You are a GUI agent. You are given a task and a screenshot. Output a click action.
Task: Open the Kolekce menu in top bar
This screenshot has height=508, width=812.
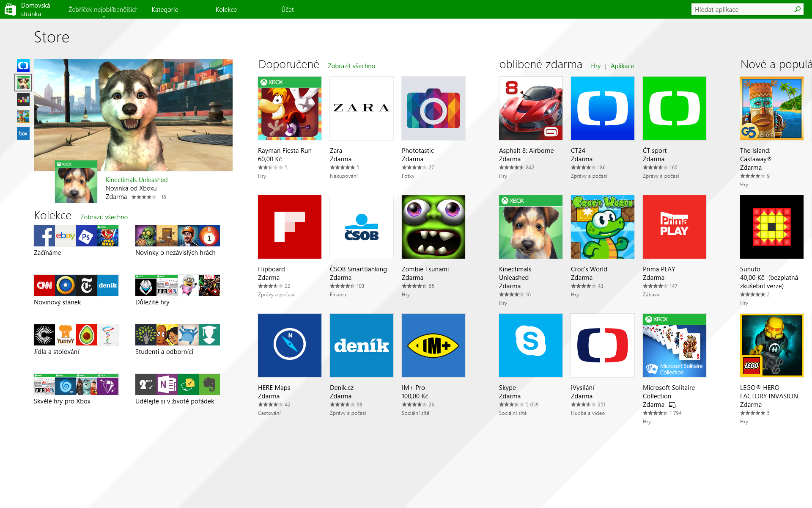(x=226, y=10)
